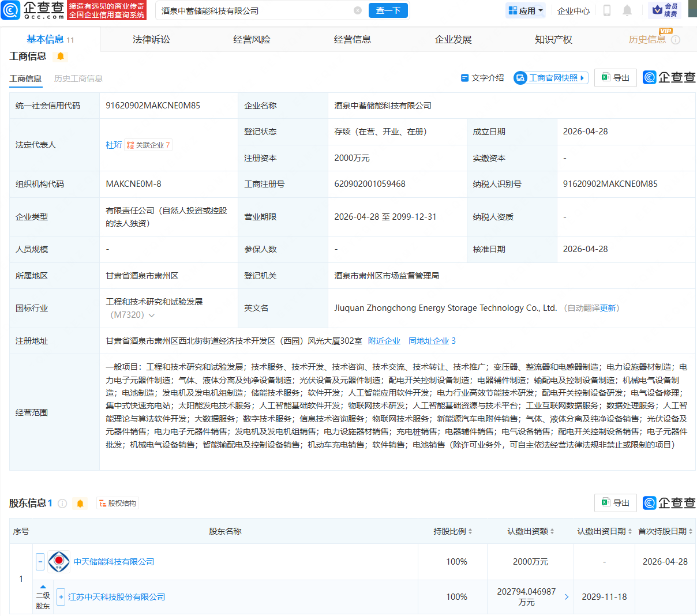Click 组织机构代码 MAKCNE0M-8 value
The height and width of the screenshot is (616, 697).
(133, 184)
